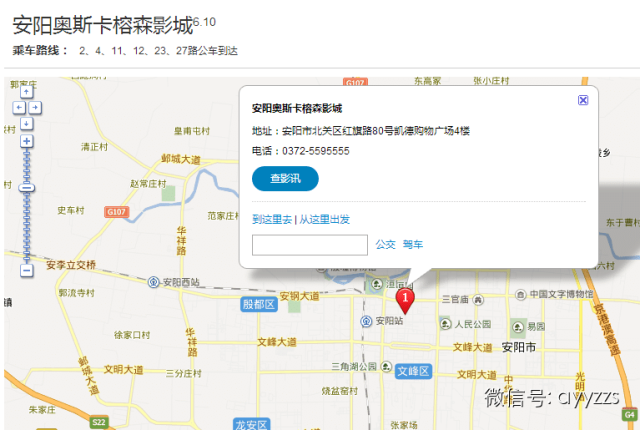Click the 易园 park icon
This screenshot has width=640, height=430.
pyautogui.click(x=518, y=327)
